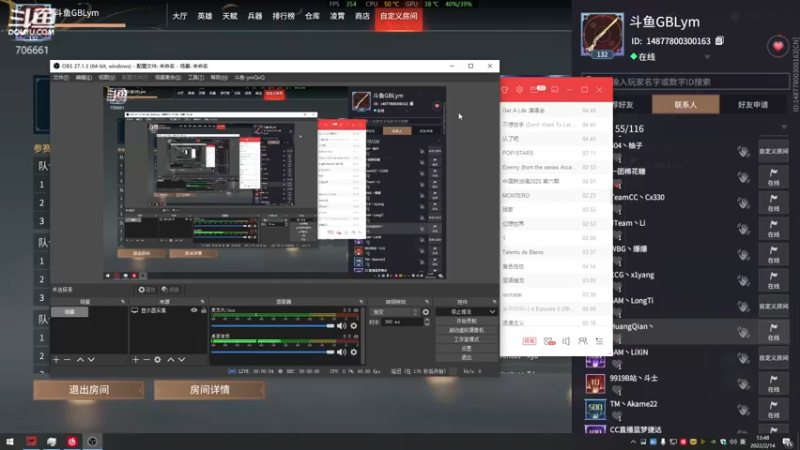Open the 排行榜 tab in game menu
Viewport: 800px width, 450px height.
click(x=283, y=16)
